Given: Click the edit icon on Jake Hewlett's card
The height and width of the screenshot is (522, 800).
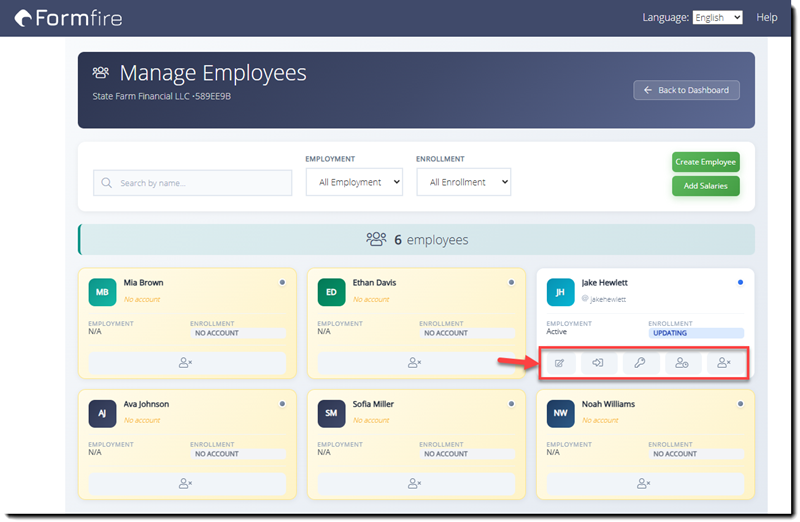Looking at the screenshot, I should tap(560, 363).
